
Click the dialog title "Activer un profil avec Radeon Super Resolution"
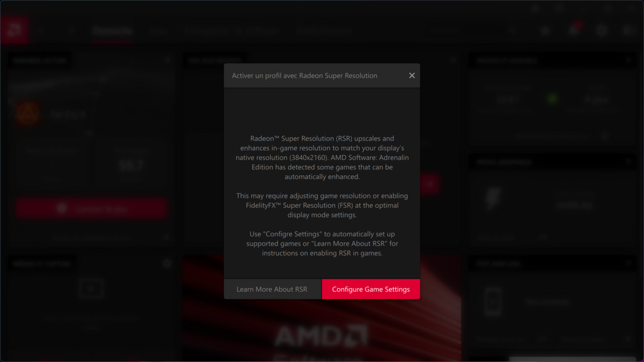(304, 76)
